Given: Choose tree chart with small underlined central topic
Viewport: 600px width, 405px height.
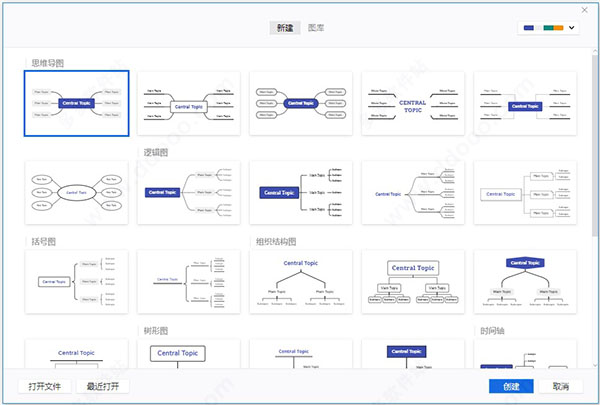Looking at the screenshot, I should tap(301, 354).
